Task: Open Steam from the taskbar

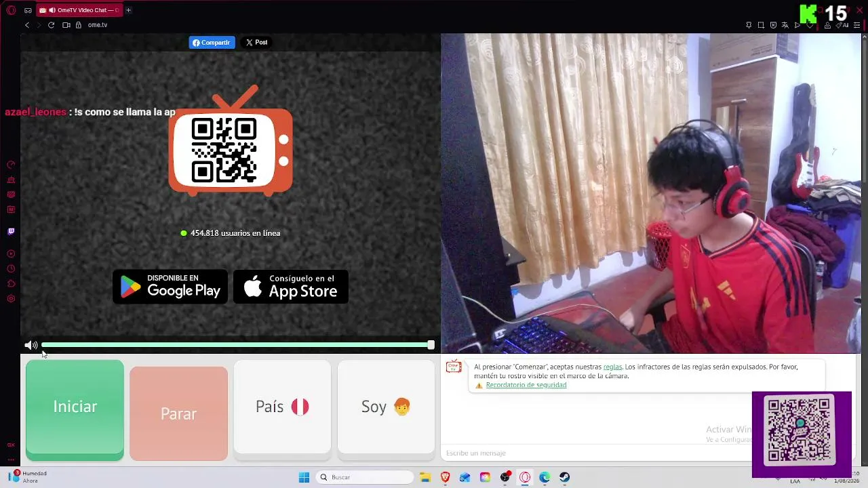Action: pyautogui.click(x=564, y=477)
